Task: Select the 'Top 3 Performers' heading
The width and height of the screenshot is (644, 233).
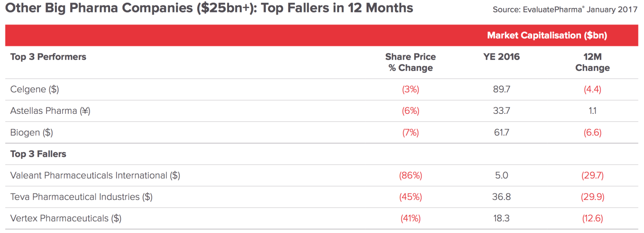Action: click(x=48, y=57)
